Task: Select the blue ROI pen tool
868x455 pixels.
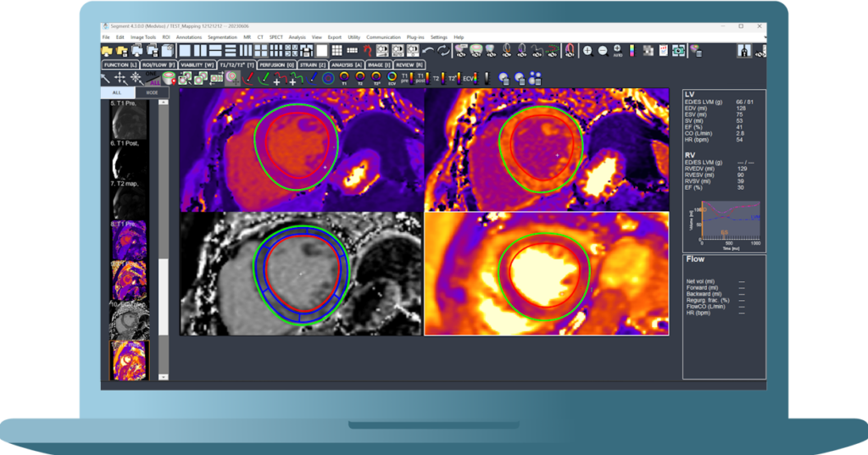Action: pos(312,78)
